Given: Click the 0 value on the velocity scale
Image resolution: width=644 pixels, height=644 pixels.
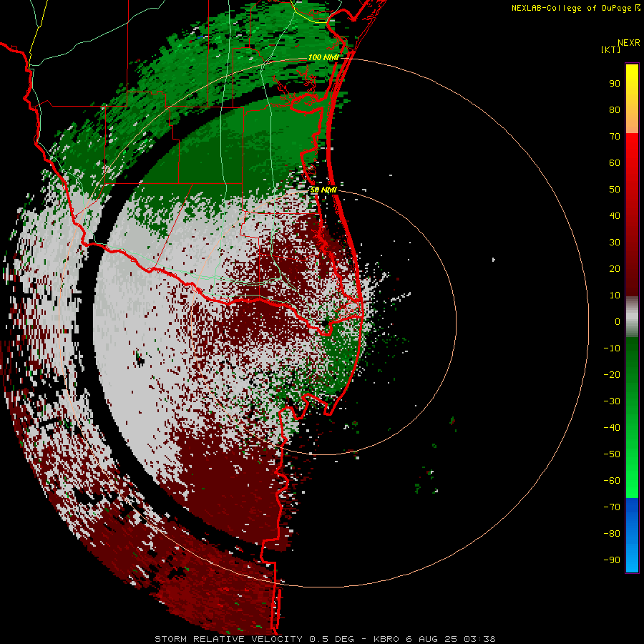Looking at the screenshot, I should pos(618,321).
